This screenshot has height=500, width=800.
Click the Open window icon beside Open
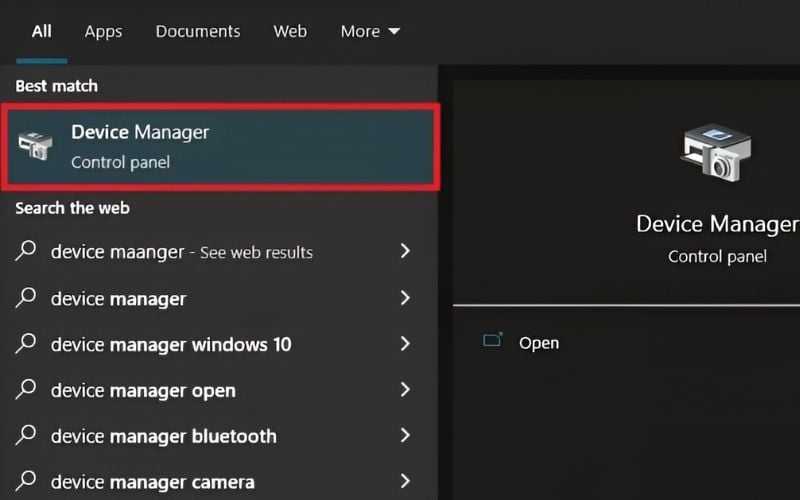point(493,340)
